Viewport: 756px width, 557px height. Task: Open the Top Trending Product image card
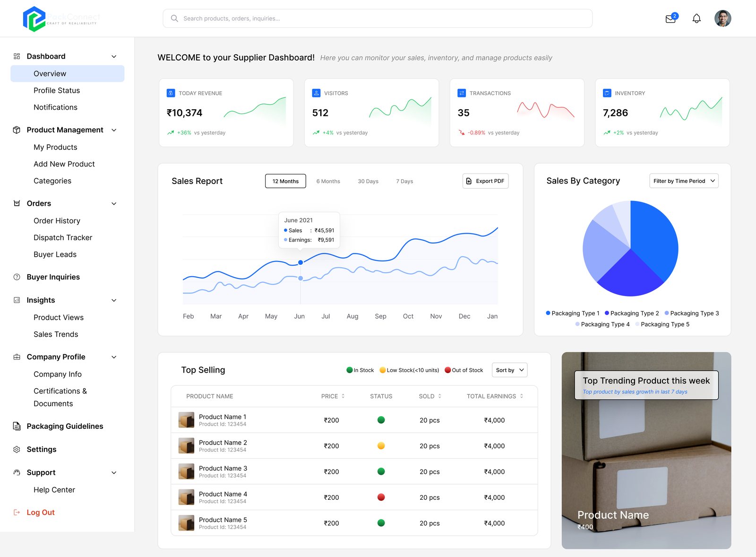(x=646, y=451)
